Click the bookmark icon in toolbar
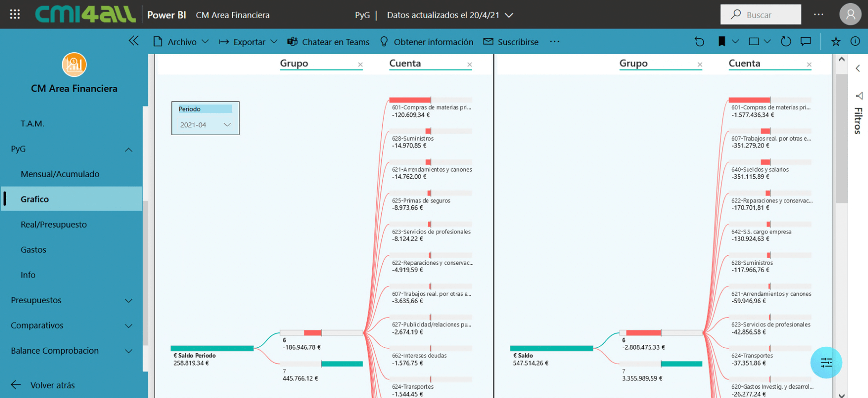868x398 pixels. pos(722,42)
